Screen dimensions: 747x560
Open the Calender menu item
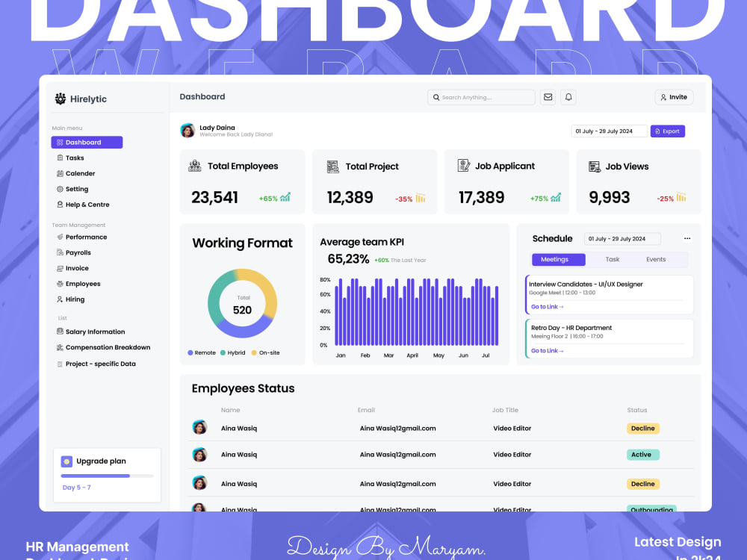pyautogui.click(x=81, y=173)
